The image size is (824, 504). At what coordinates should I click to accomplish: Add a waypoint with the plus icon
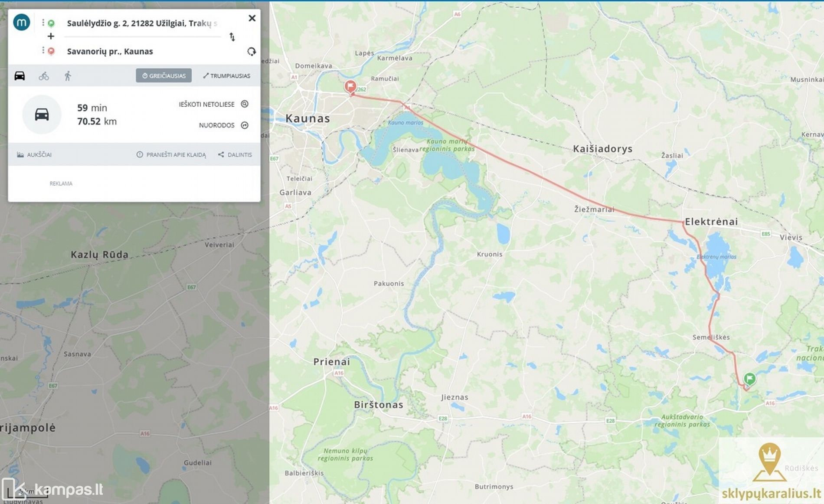pyautogui.click(x=51, y=36)
